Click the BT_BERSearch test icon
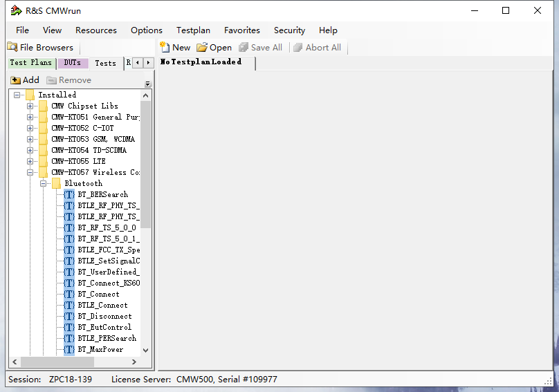 click(x=69, y=194)
